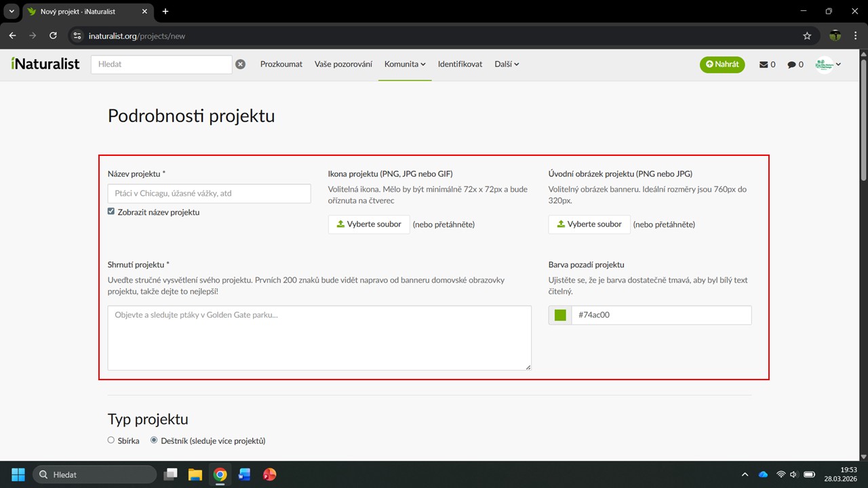Open Word from the taskbar

coord(244,474)
